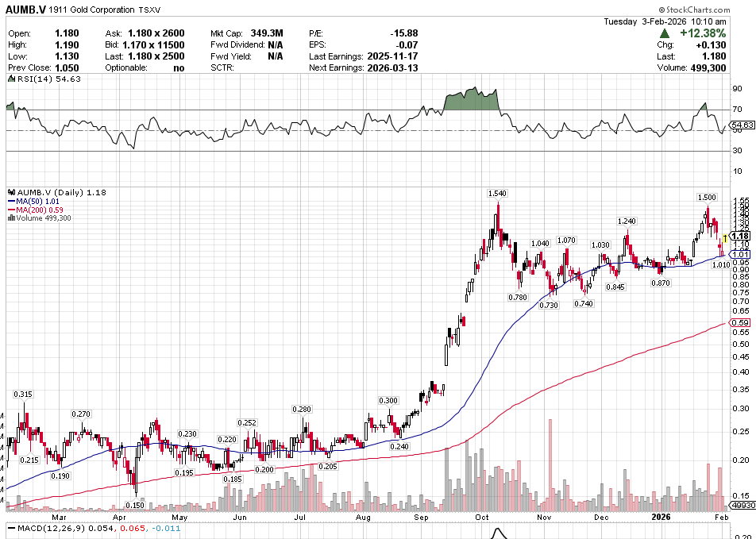This screenshot has width=756, height=539.
Task: Click the blue MA(50) legend line
Action: coord(10,202)
